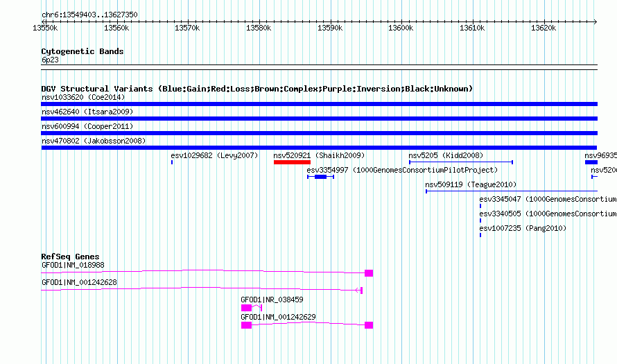617x364 pixels.
Task: Select the nsv509119 (Teague2010) variant line
Action: 512,191
